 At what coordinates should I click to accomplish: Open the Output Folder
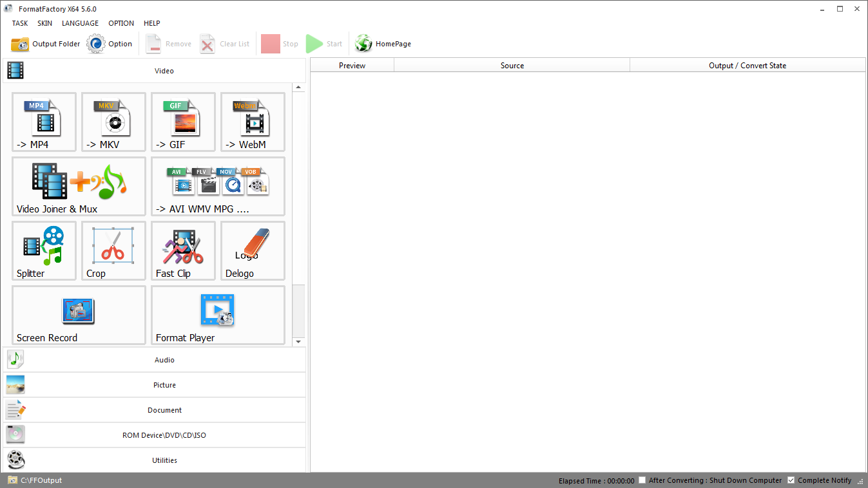coord(46,44)
